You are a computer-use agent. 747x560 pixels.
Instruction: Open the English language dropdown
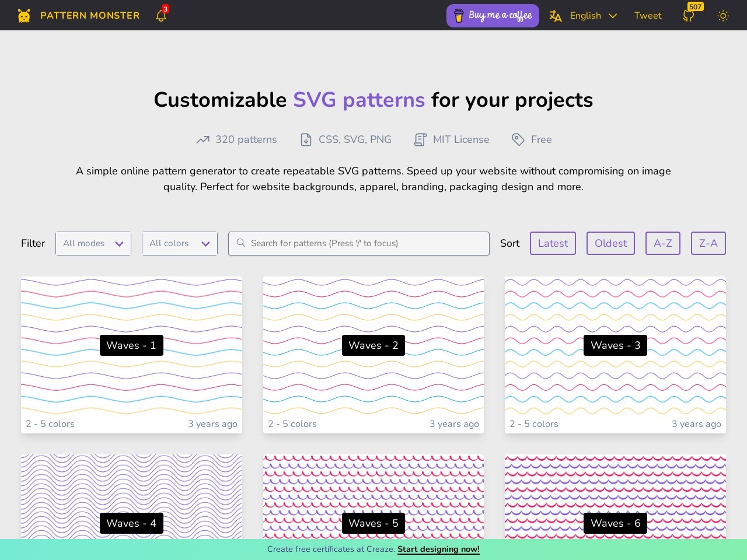coord(593,16)
